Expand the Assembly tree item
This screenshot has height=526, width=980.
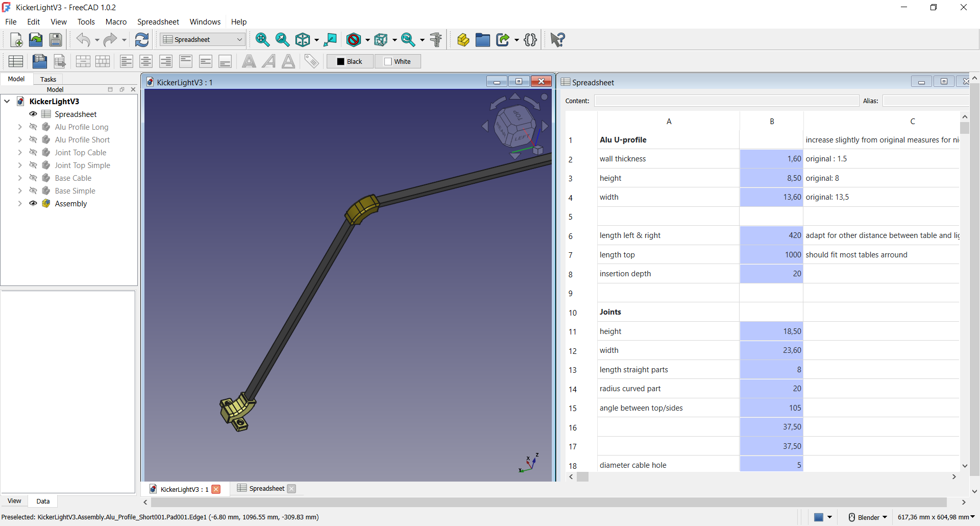point(20,203)
